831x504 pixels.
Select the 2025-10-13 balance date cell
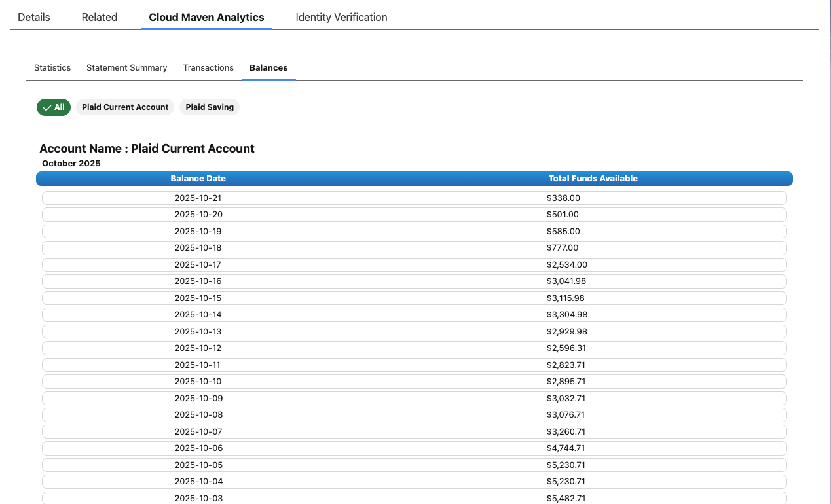tap(198, 332)
